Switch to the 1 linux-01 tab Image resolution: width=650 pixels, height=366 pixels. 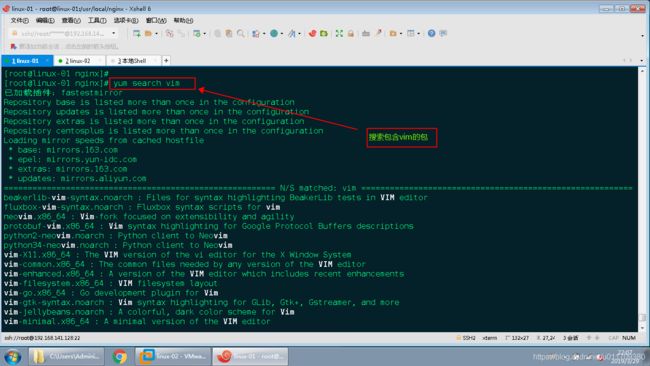27,61
